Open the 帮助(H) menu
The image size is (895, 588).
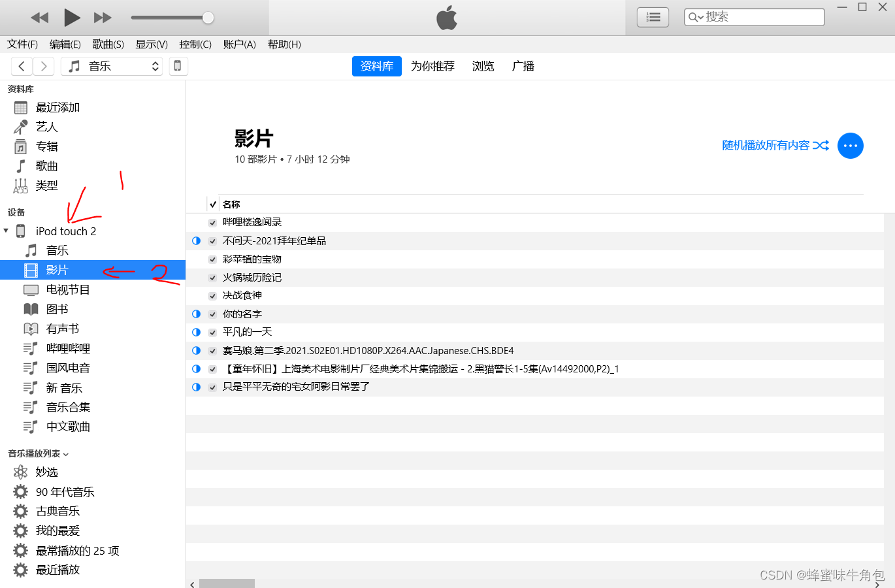pos(284,44)
